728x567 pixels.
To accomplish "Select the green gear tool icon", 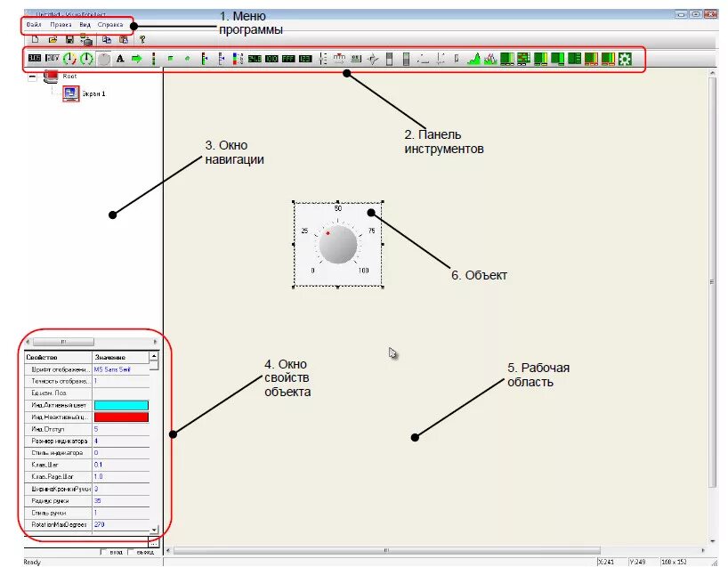I will tap(625, 59).
